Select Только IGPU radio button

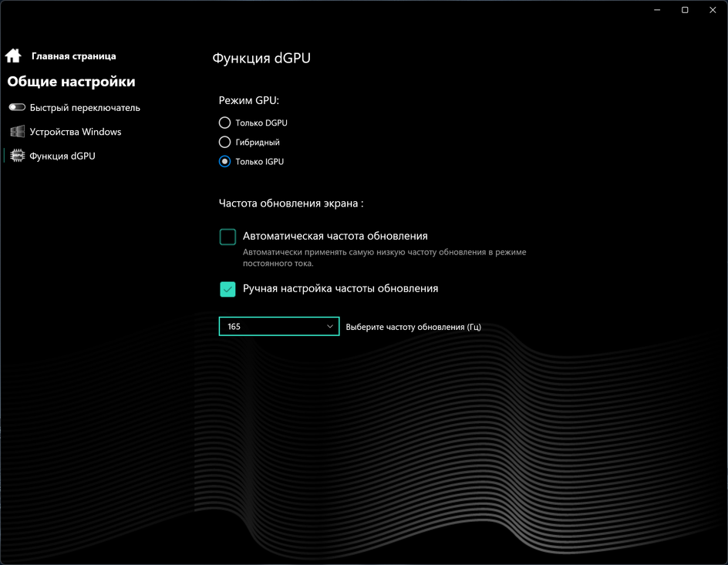pyautogui.click(x=224, y=161)
